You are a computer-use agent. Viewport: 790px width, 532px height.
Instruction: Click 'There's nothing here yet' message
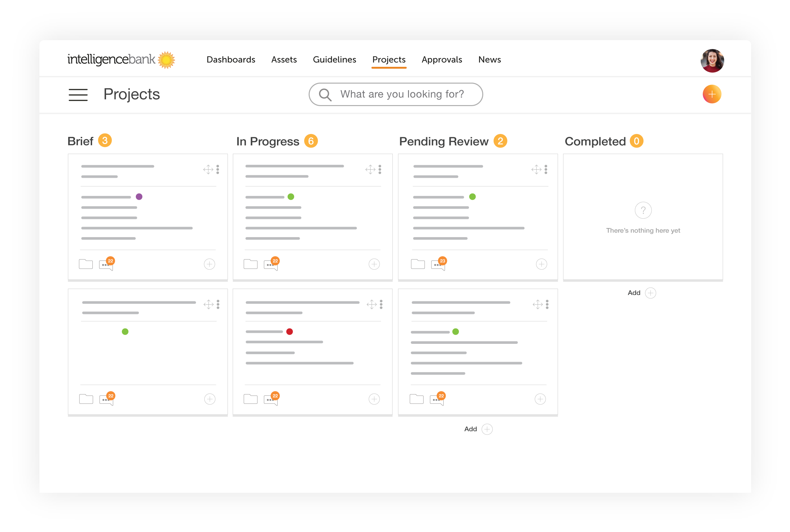pos(643,230)
